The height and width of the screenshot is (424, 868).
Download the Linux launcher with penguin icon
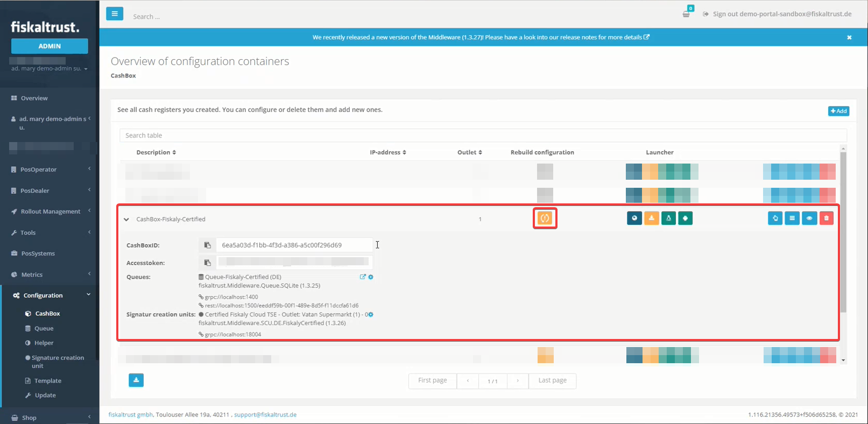668,218
